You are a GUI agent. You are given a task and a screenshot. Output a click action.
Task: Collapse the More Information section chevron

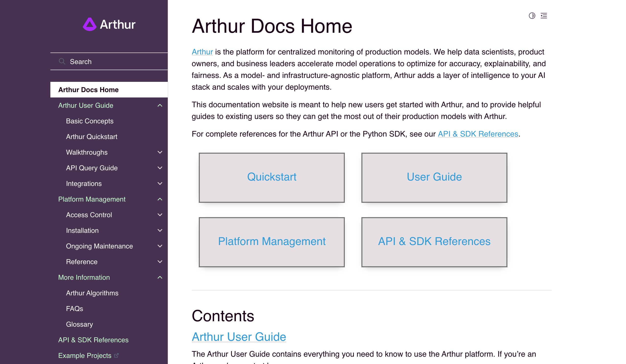click(x=160, y=278)
